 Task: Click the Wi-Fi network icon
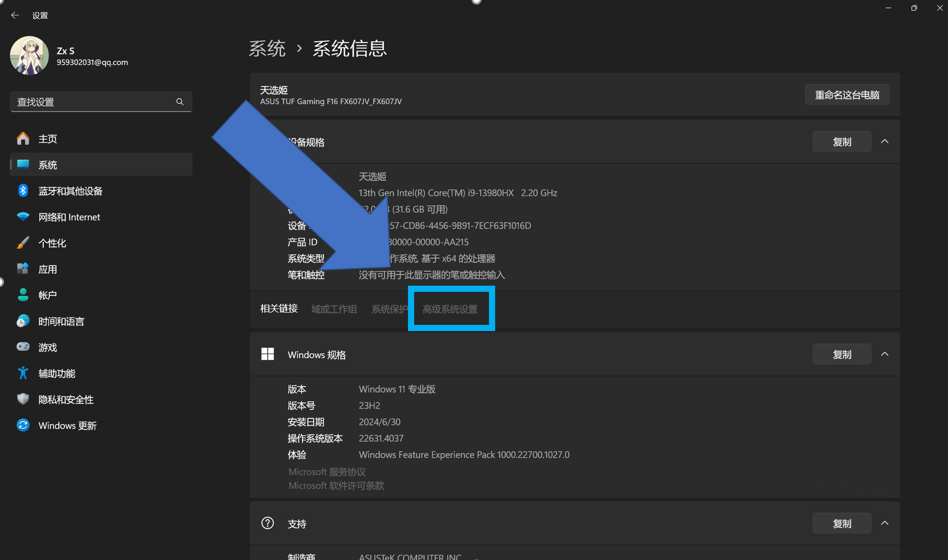(x=23, y=217)
